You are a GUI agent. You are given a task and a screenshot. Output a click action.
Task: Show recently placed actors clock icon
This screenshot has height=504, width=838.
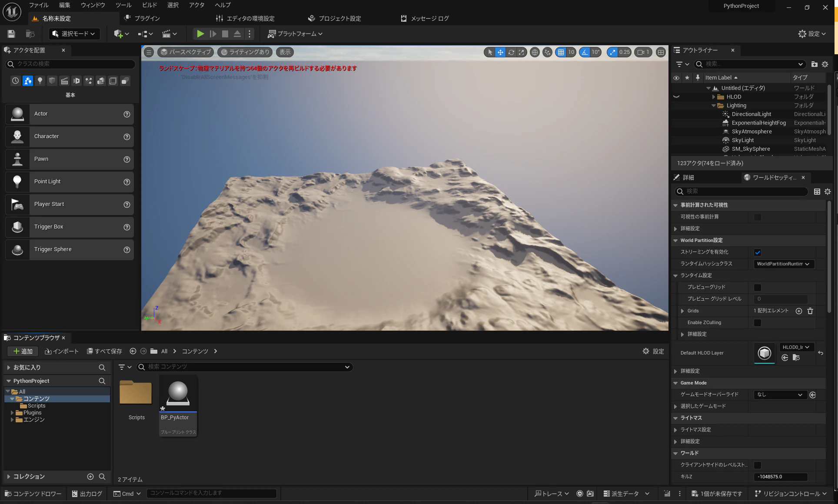coord(16,81)
